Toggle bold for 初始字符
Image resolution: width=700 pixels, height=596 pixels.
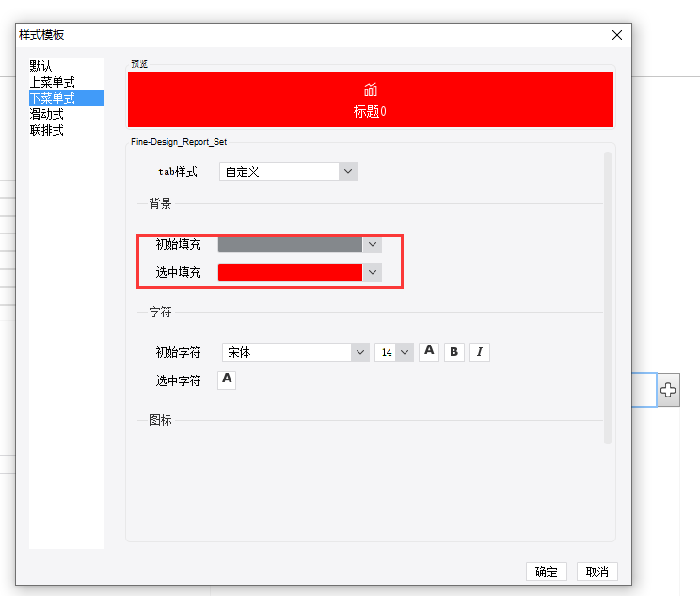454,351
